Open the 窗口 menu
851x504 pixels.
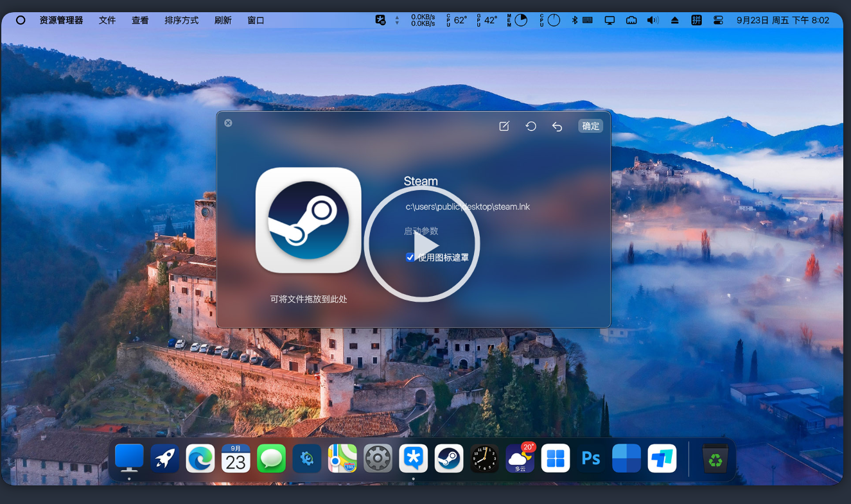tap(256, 21)
